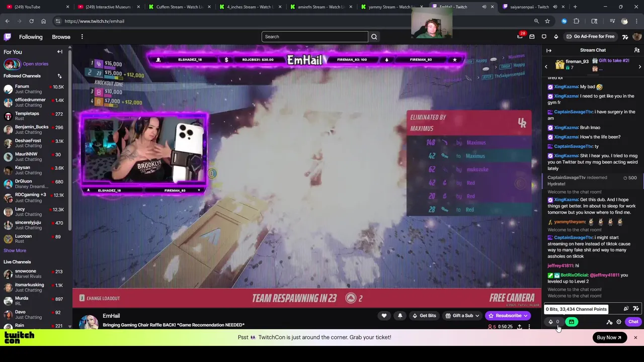The image size is (644, 362).
Task: Reload the page in browser
Action: coord(31,21)
